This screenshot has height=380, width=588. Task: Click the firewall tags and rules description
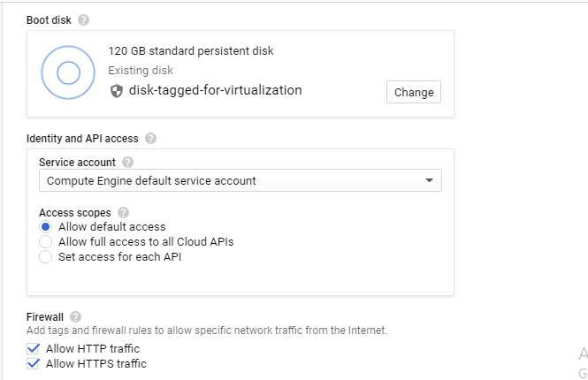[207, 331]
